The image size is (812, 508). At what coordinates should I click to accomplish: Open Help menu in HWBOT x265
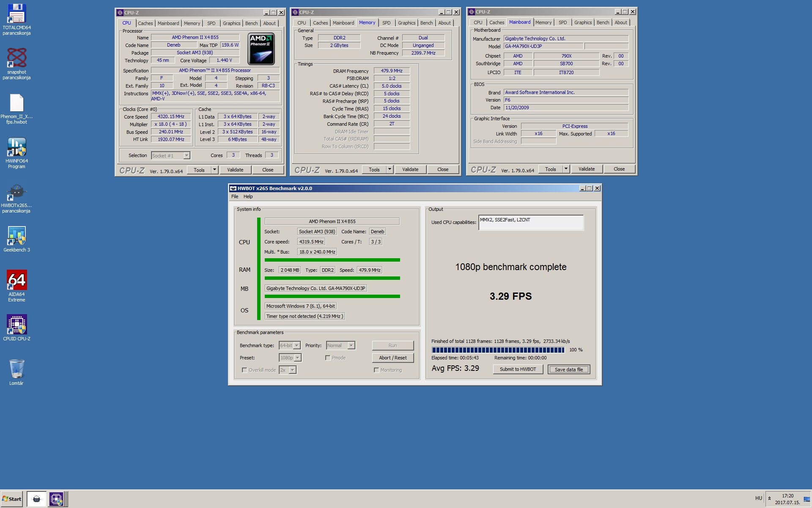click(x=248, y=196)
